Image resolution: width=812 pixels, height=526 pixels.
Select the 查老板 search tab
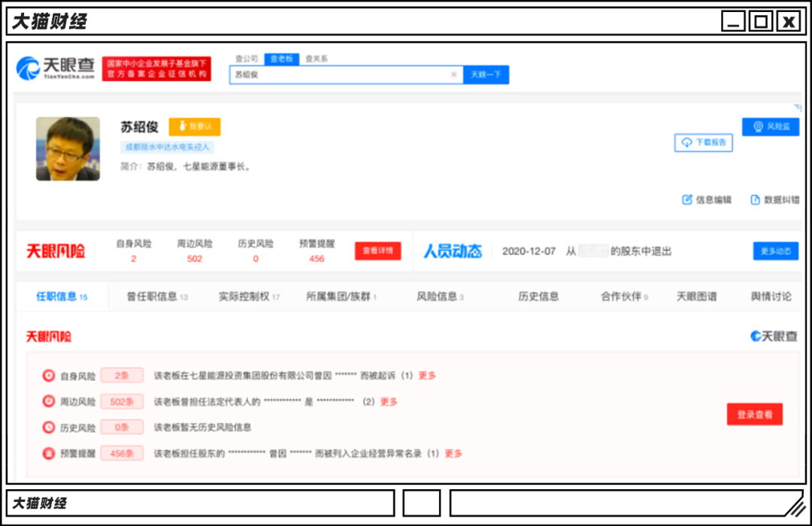(282, 59)
